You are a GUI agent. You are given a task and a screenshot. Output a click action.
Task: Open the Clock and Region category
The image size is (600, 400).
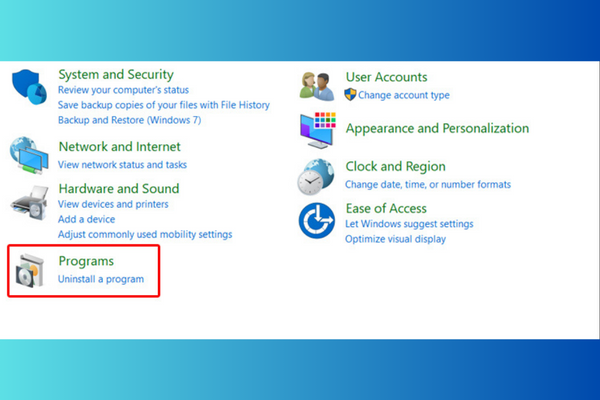pyautogui.click(x=396, y=167)
